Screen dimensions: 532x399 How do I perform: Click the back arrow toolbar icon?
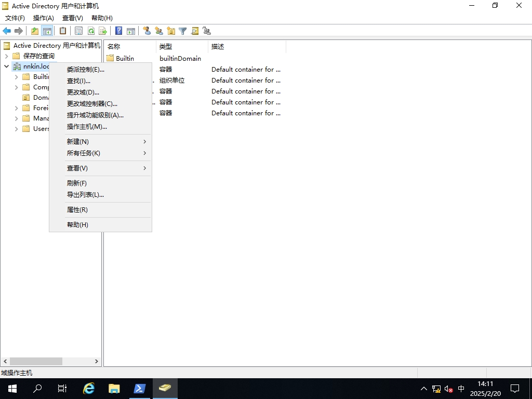tap(7, 31)
